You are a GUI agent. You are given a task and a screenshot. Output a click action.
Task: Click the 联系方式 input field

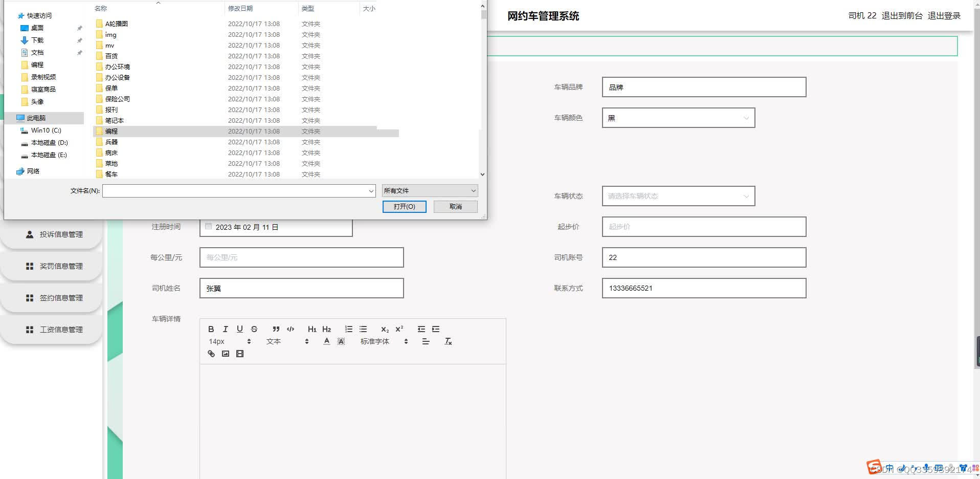[x=704, y=288]
